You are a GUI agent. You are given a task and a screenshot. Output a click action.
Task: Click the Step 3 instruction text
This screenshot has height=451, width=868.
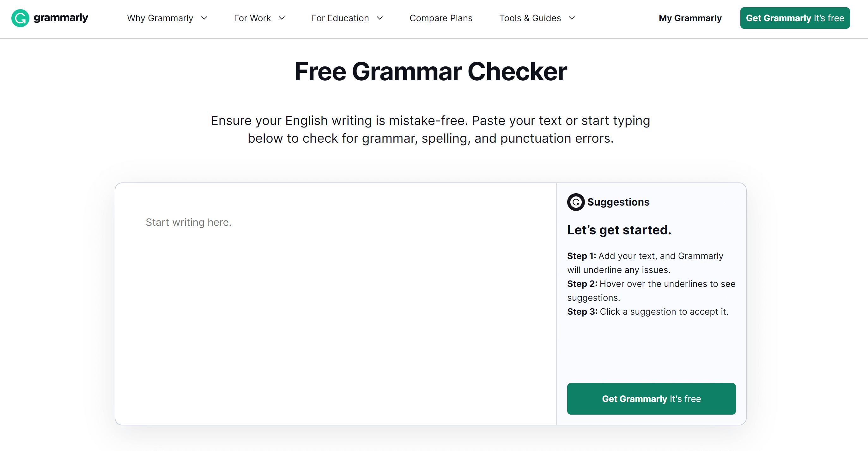click(647, 312)
